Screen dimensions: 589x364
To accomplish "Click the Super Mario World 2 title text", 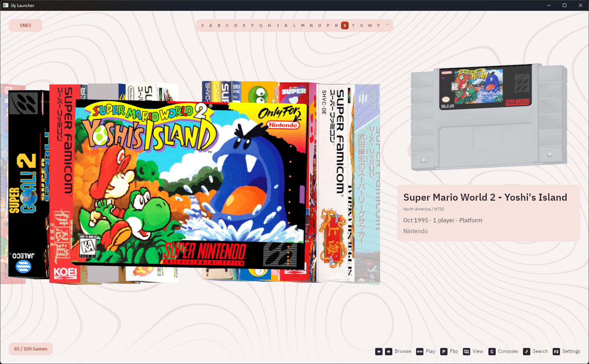I will click(x=485, y=198).
